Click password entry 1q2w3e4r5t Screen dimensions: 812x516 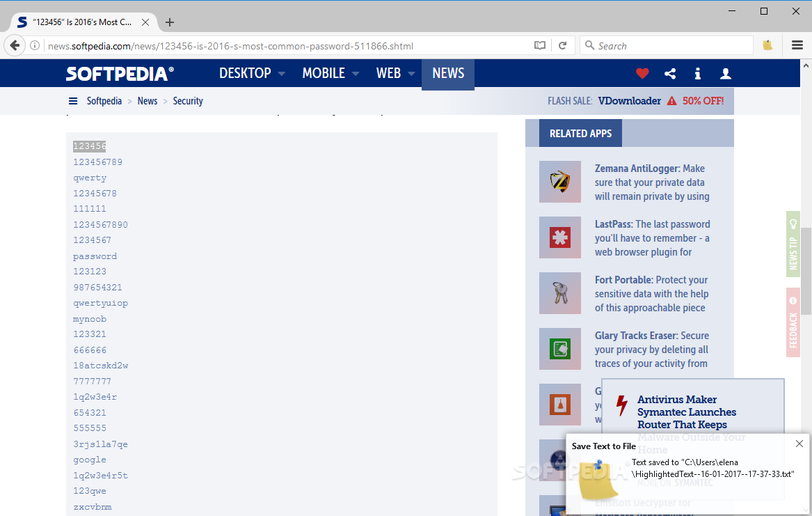[x=100, y=476]
